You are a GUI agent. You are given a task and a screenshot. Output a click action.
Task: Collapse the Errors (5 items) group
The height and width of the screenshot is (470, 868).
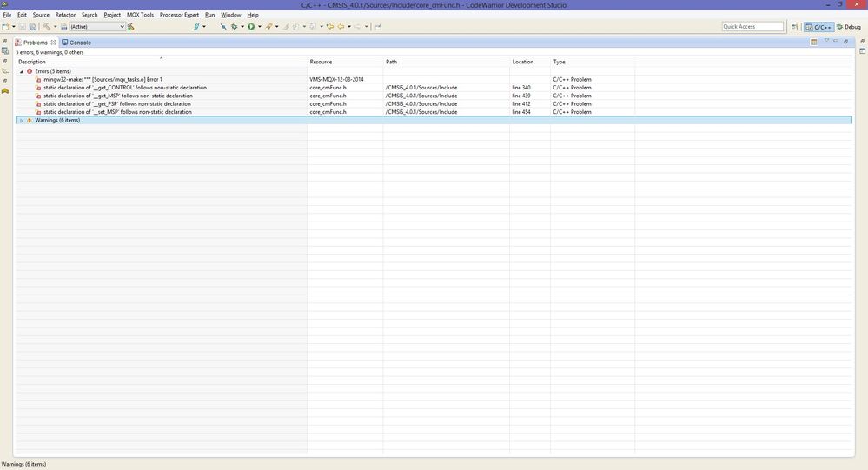click(22, 71)
